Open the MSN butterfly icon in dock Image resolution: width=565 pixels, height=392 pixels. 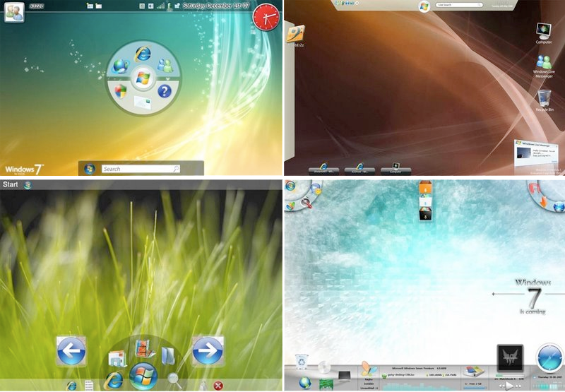click(x=369, y=369)
